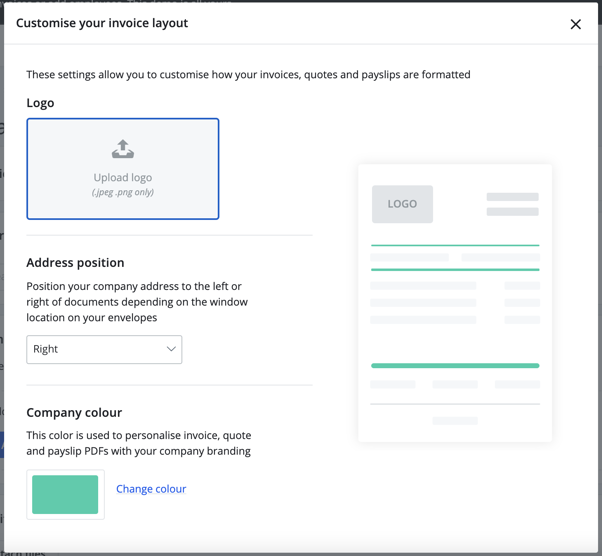Image resolution: width=602 pixels, height=556 pixels.
Task: Click the 'Change colour' link
Action: coord(151,489)
